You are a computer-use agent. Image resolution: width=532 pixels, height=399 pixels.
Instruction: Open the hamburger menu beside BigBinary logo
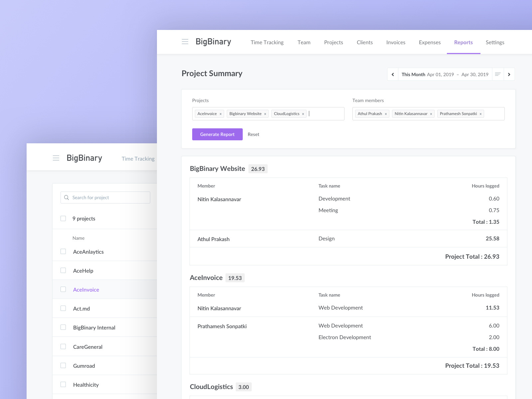[185, 42]
